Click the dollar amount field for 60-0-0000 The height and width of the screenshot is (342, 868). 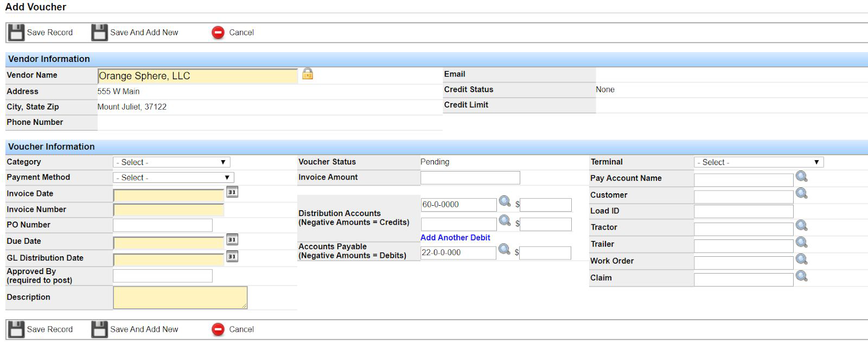pyautogui.click(x=546, y=205)
